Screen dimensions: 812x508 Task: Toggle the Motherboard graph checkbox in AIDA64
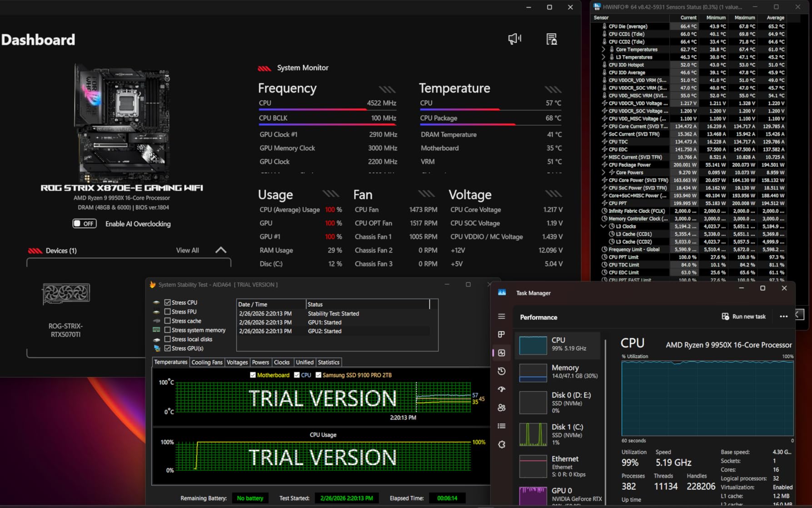[253, 375]
